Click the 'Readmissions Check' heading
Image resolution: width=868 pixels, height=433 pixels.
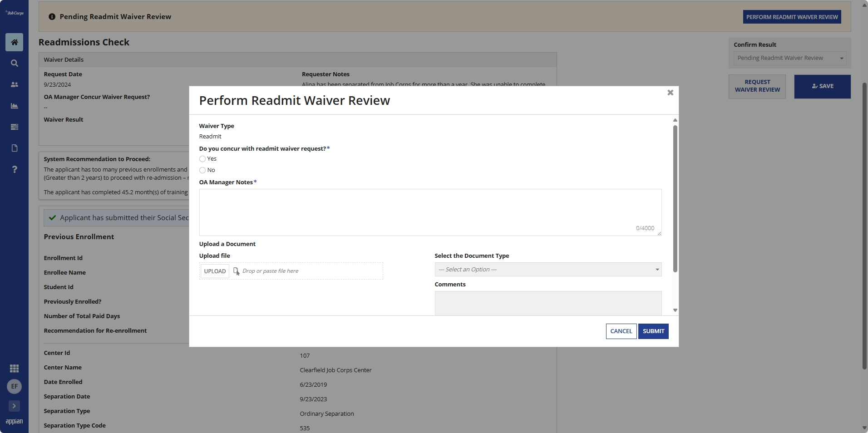(84, 42)
